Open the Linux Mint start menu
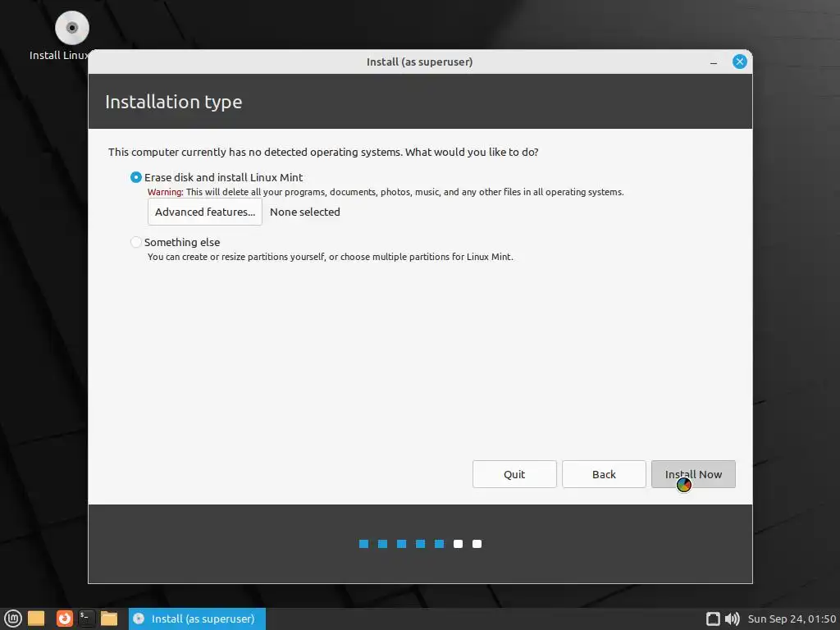 pos(13,619)
